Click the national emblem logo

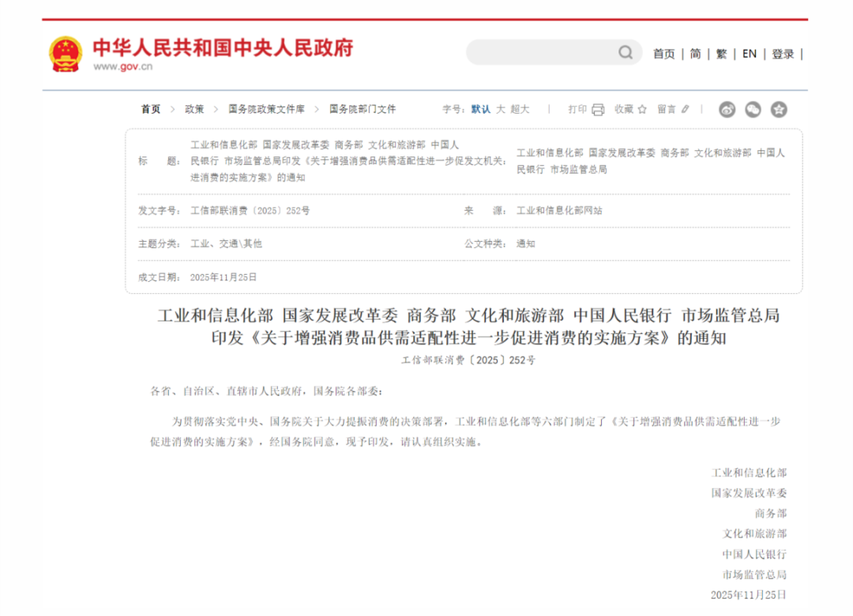tap(65, 54)
